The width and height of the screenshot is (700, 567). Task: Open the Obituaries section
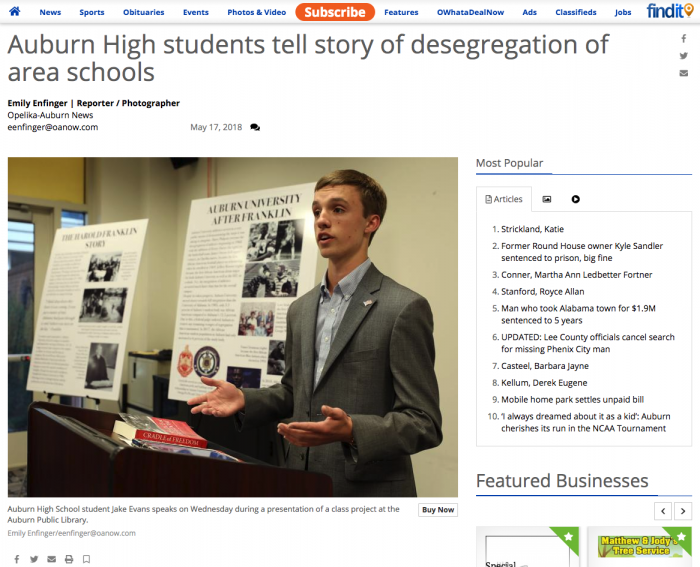tap(143, 12)
